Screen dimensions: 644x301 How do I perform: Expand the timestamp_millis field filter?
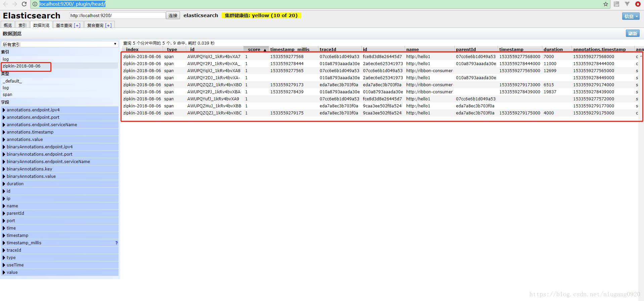tap(60, 243)
